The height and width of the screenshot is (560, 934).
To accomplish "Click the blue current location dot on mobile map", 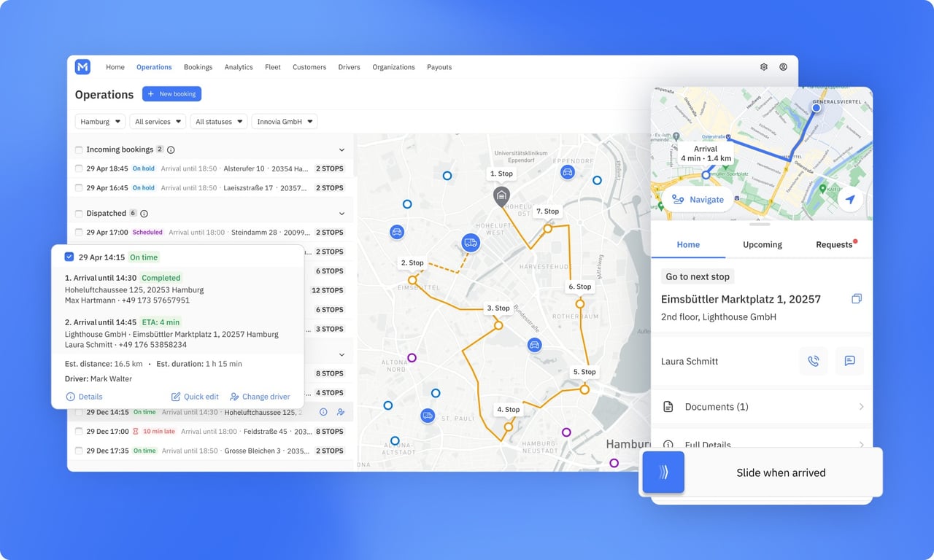I will 816,108.
